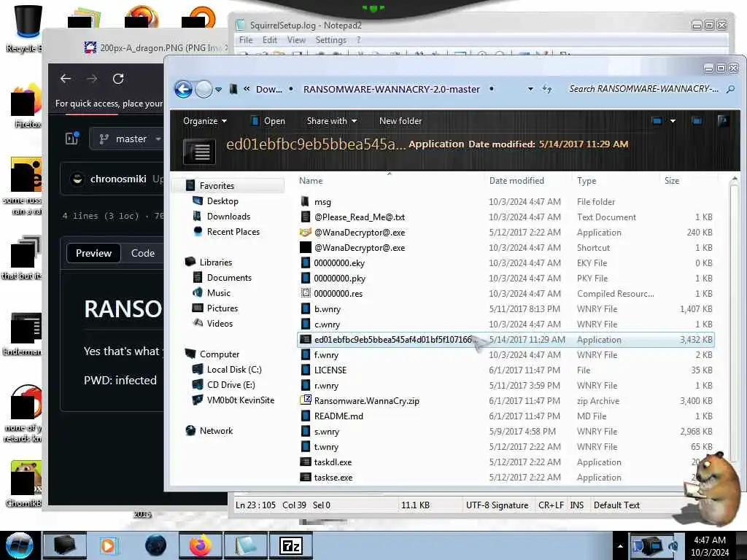Click the Explorer help icon

[723, 120]
